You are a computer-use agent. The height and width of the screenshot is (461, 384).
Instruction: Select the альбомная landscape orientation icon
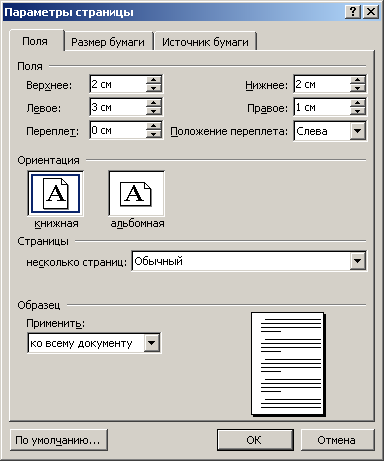136,193
